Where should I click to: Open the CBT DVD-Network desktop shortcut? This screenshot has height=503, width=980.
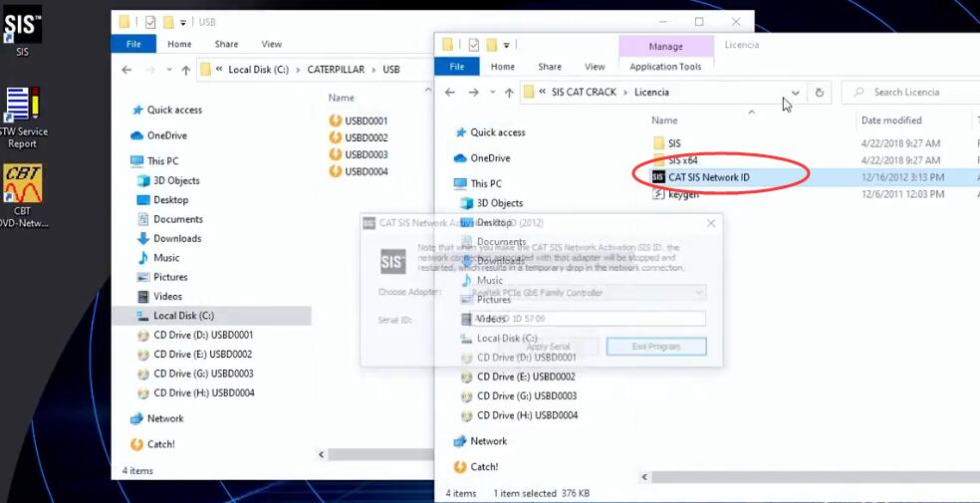[x=23, y=195]
